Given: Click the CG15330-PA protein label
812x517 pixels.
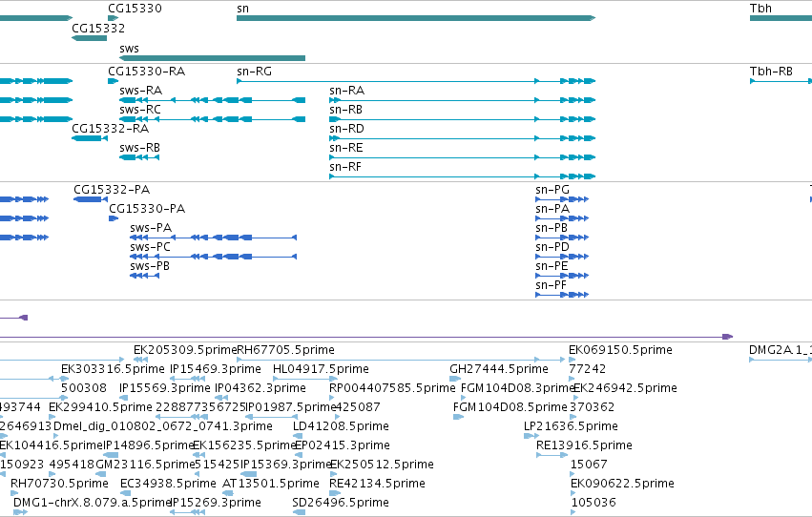Looking at the screenshot, I should (147, 209).
